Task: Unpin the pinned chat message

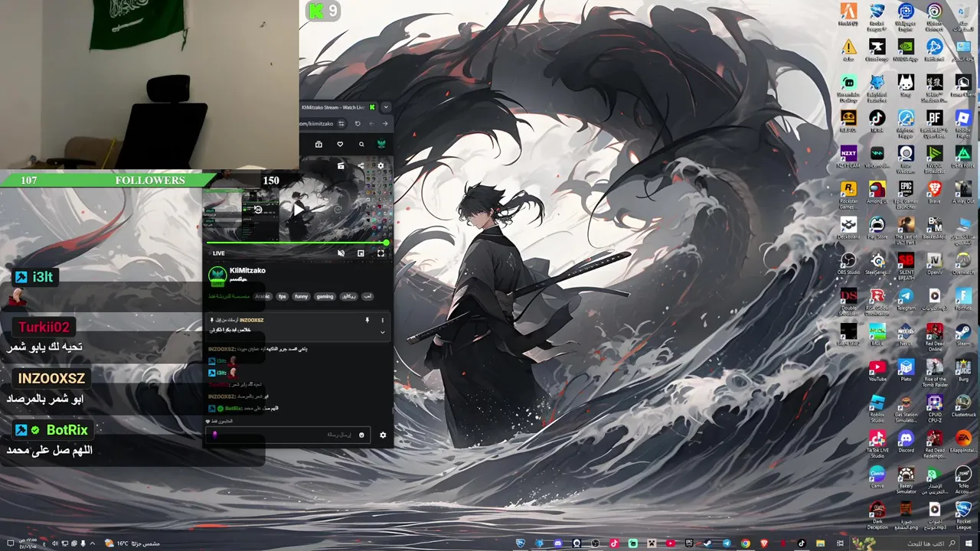Action: tap(367, 320)
